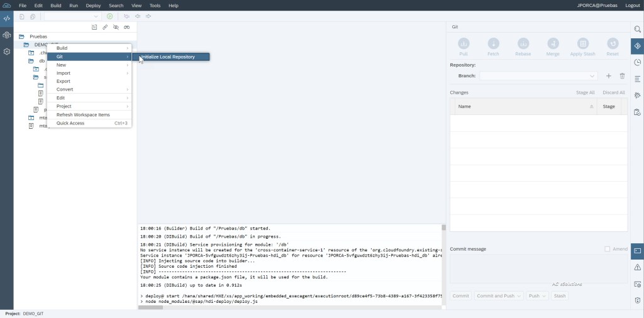
Task: Open the Deploy menu in menu bar
Action: (93, 5)
